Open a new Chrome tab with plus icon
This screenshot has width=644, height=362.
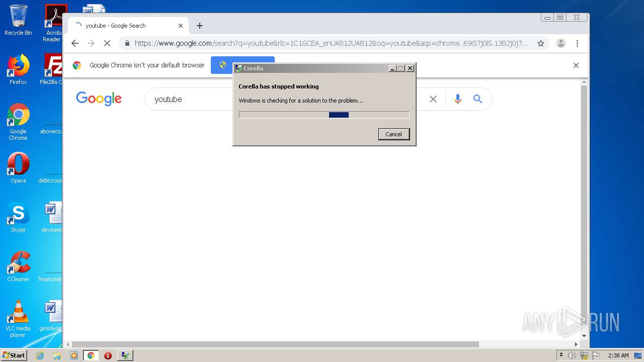200,26
